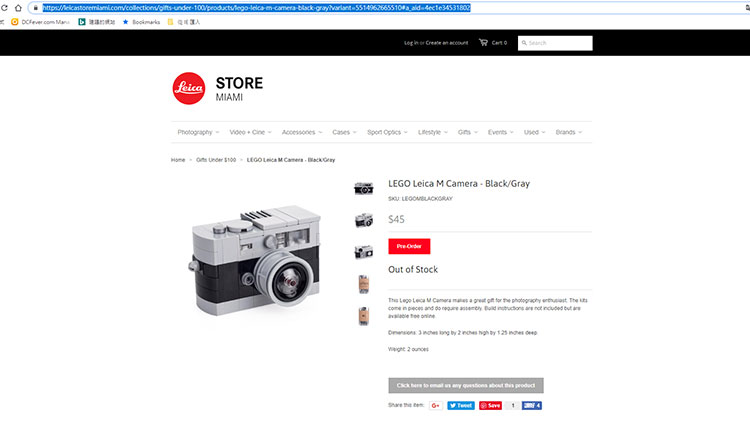Expand the Lifestyle menu
This screenshot has height=437, width=750.
click(433, 132)
